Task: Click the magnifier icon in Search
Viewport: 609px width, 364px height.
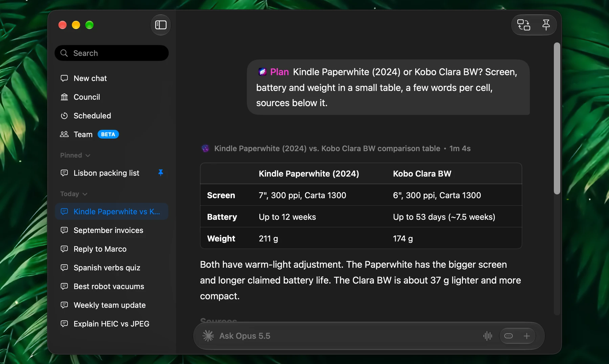Action: pyautogui.click(x=64, y=53)
